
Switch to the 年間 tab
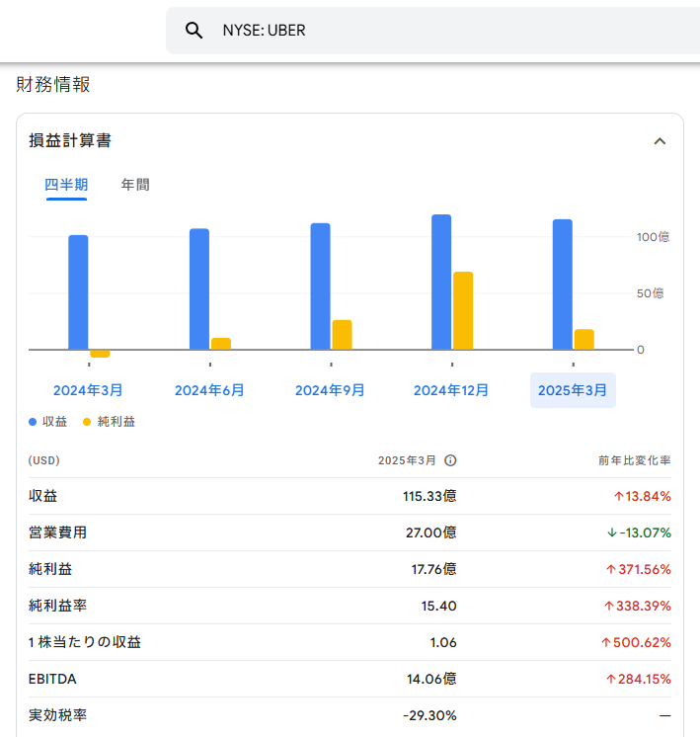tap(135, 185)
